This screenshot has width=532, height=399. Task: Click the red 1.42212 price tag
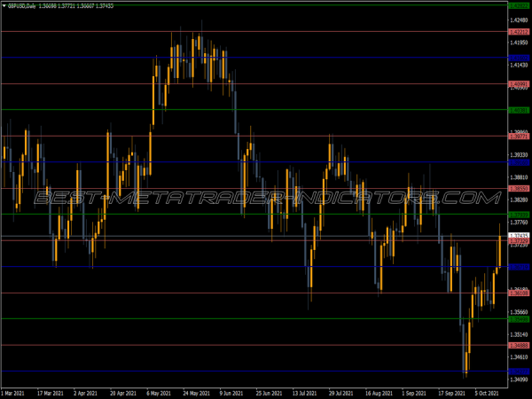click(519, 32)
